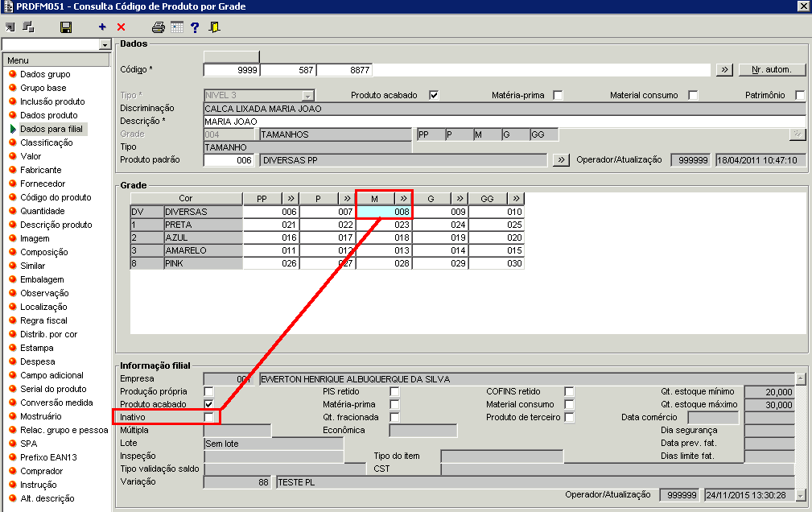Screen dimensions: 812x512
Task: Select Composição from the side menu
Action: pos(44,252)
